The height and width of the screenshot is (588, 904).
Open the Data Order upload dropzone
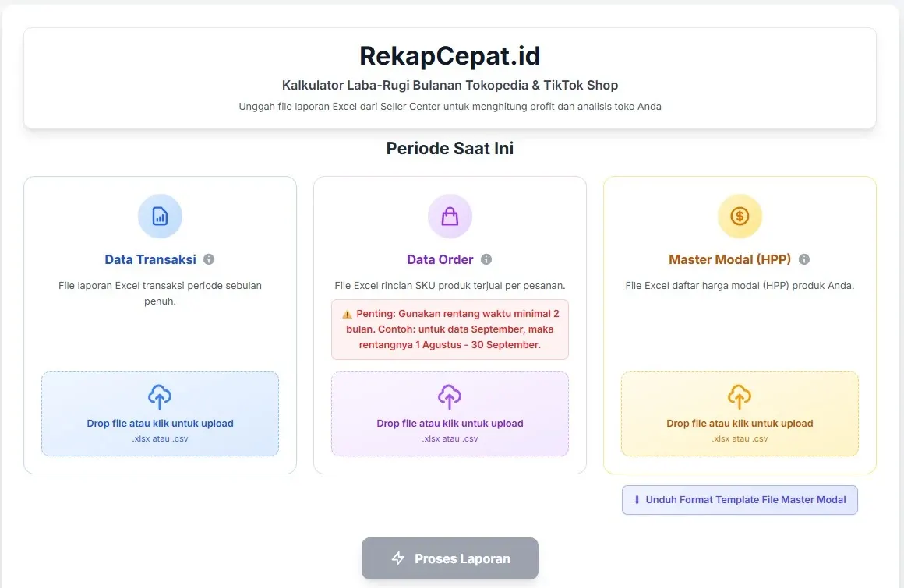click(450, 414)
